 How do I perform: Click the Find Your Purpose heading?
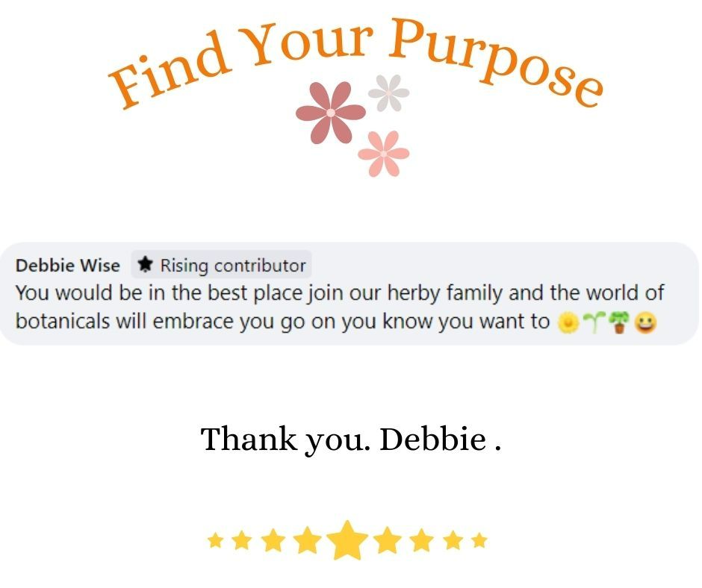tap(356, 63)
